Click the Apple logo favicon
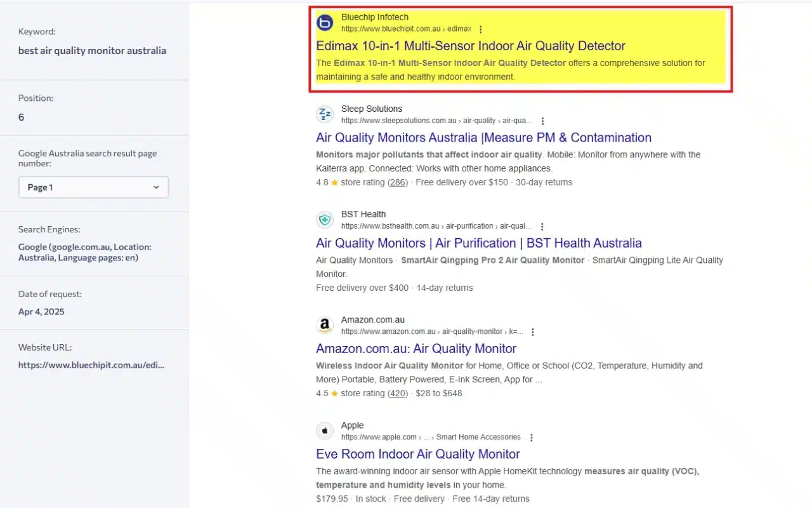Image resolution: width=812 pixels, height=508 pixels. 325,431
